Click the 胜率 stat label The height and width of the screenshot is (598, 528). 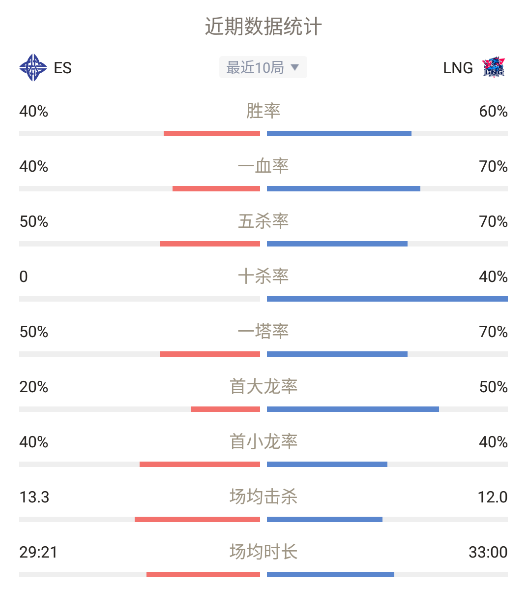pyautogui.click(x=263, y=111)
